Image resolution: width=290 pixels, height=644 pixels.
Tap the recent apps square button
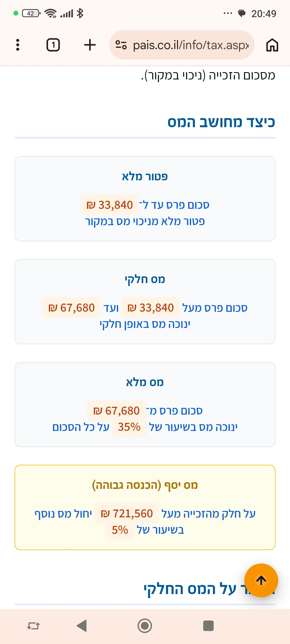coord(208,626)
